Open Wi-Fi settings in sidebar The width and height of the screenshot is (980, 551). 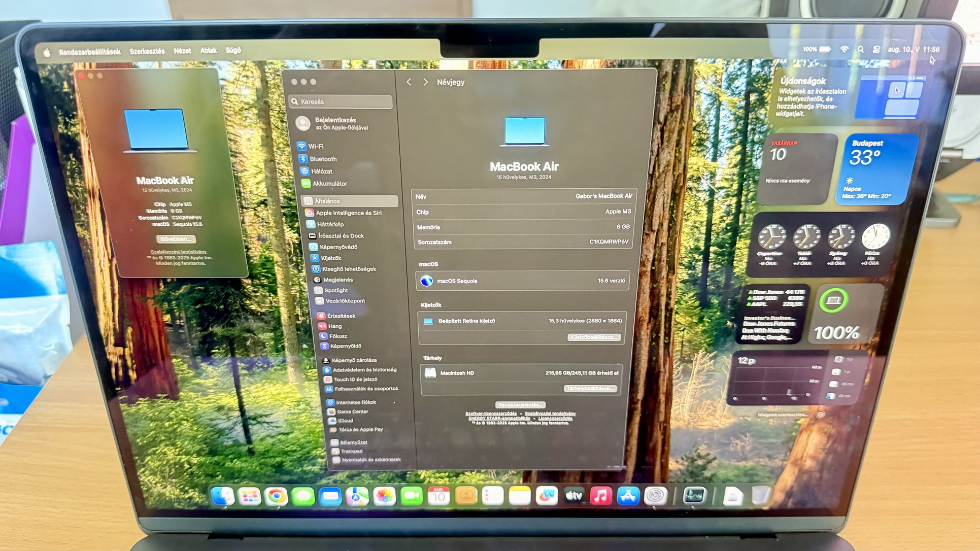tap(315, 146)
